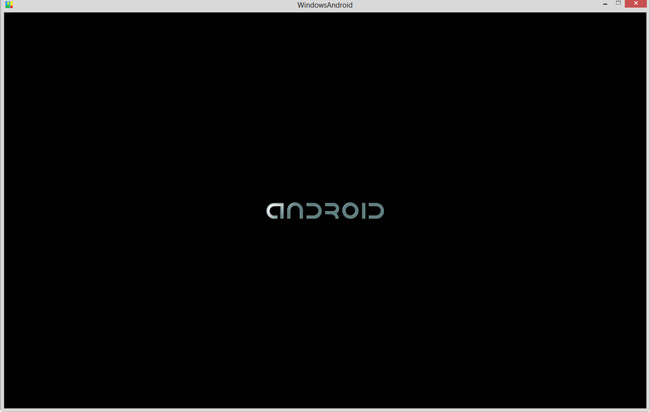Image resolution: width=650 pixels, height=412 pixels.
Task: Maximize the WindowsAndroid window
Action: click(618, 3)
